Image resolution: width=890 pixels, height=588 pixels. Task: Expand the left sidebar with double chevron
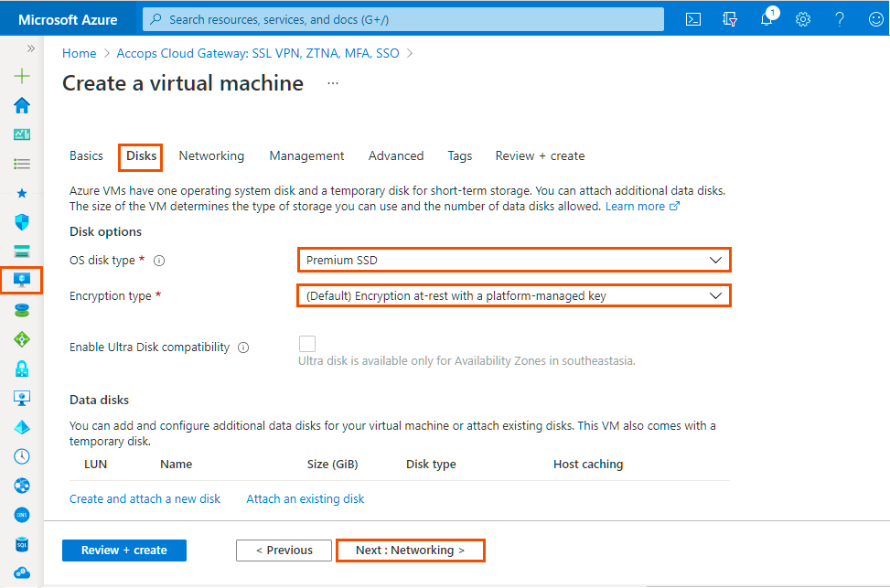pos(31,48)
